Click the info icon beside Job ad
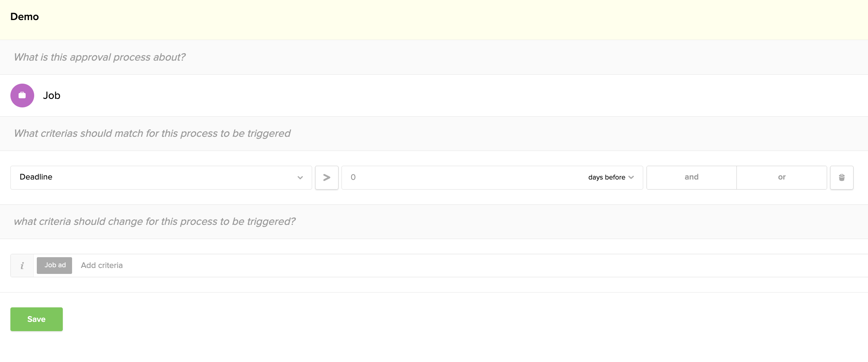868x362 pixels. [x=22, y=265]
